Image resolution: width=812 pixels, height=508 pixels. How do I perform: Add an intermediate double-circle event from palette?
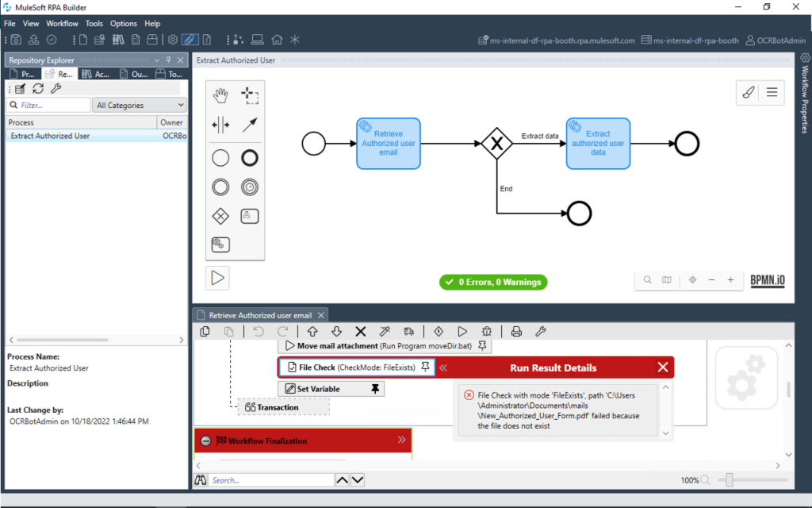click(x=220, y=187)
